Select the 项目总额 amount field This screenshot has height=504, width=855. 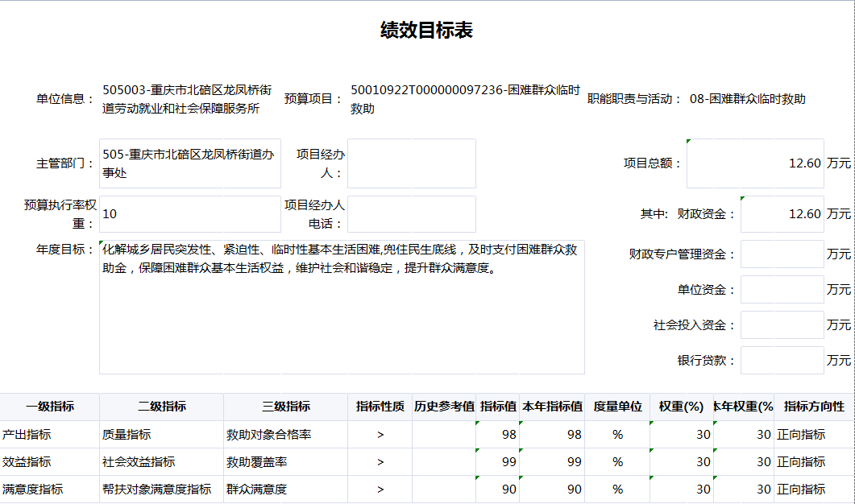coord(754,163)
